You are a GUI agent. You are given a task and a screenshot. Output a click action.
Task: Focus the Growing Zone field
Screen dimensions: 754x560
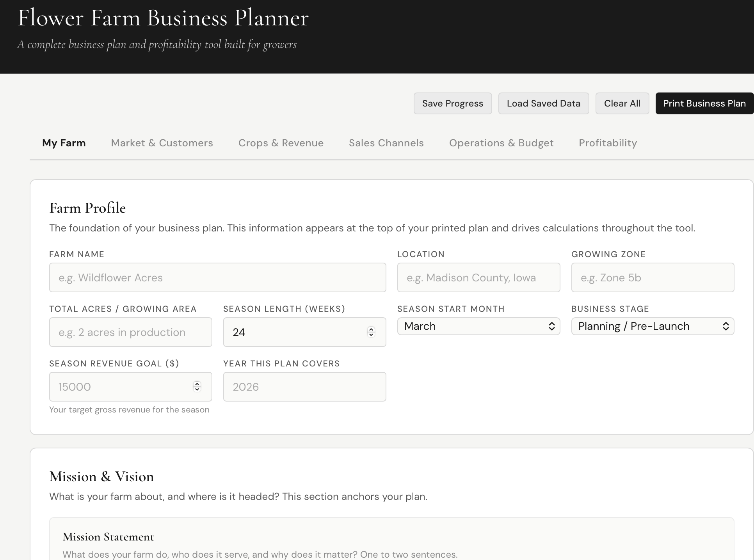pyautogui.click(x=652, y=277)
